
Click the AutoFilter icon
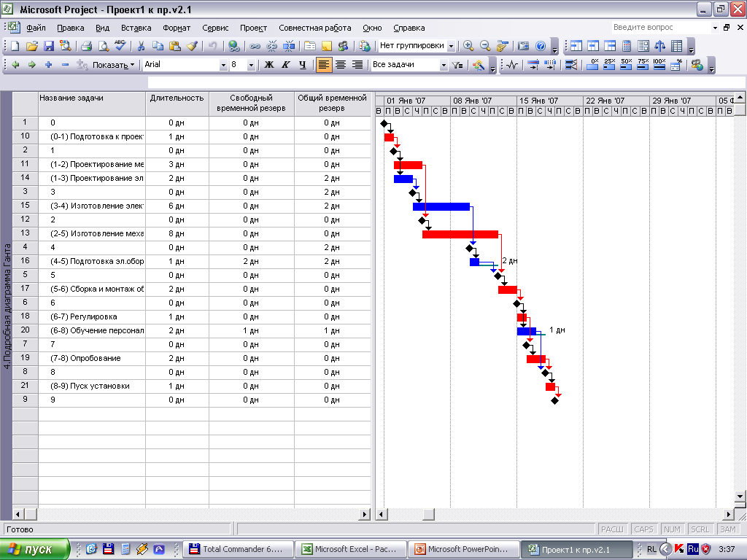458,65
